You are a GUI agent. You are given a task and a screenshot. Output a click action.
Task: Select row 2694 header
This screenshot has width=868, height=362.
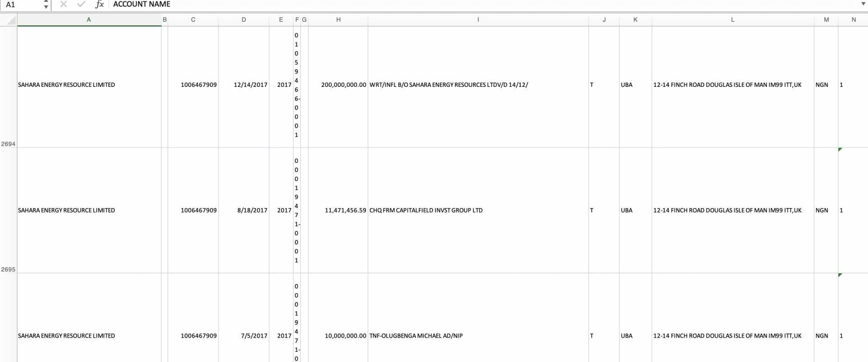pos(9,87)
